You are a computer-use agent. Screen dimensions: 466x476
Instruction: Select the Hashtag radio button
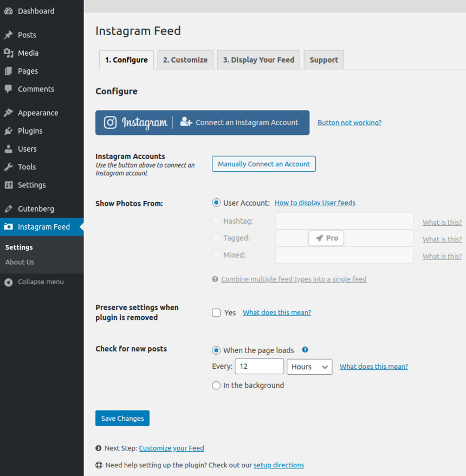[x=216, y=221]
